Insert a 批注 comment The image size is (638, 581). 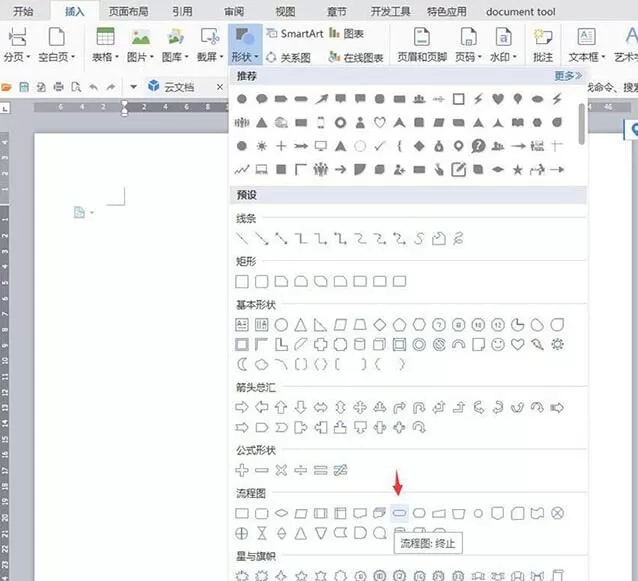[x=543, y=45]
